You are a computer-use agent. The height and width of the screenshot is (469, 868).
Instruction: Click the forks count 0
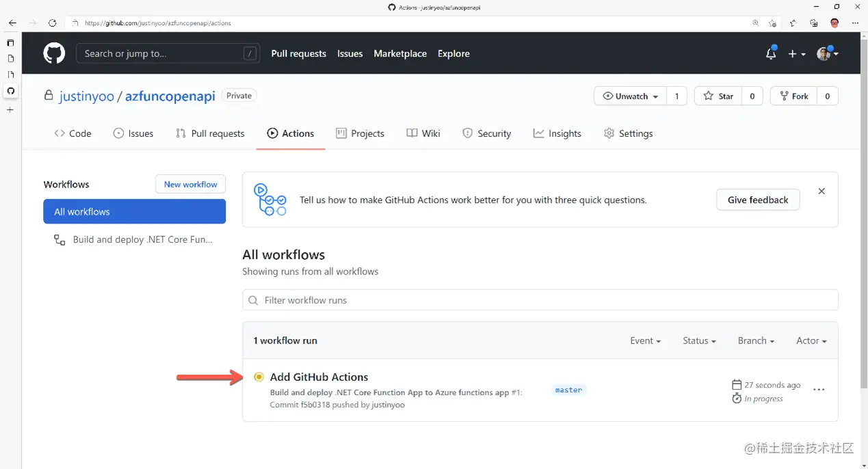pos(828,96)
